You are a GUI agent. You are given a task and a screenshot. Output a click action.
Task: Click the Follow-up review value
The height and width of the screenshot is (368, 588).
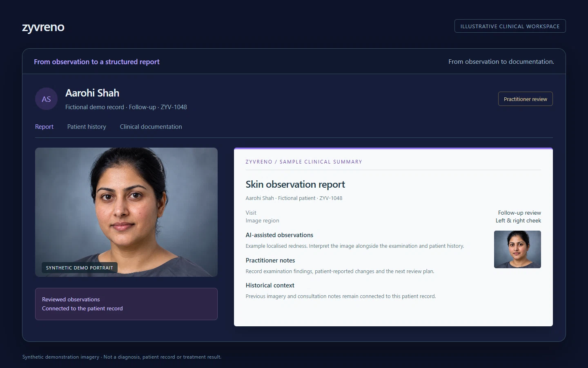pos(519,213)
